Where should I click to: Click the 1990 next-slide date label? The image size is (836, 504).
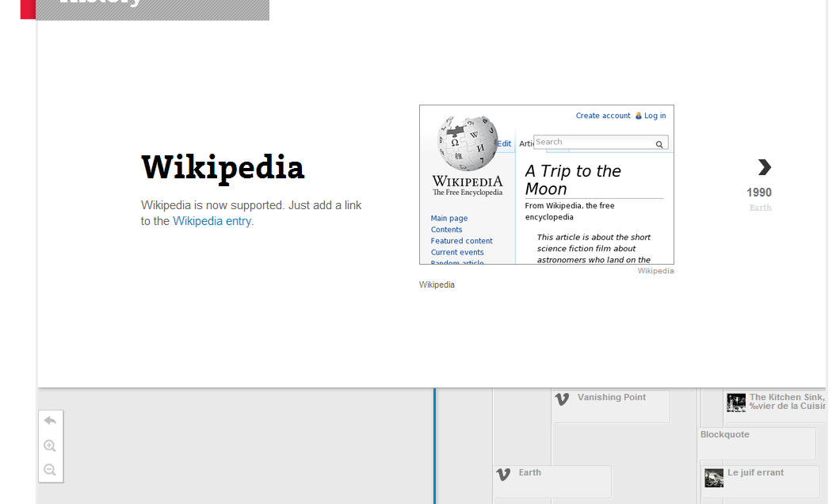758,193
